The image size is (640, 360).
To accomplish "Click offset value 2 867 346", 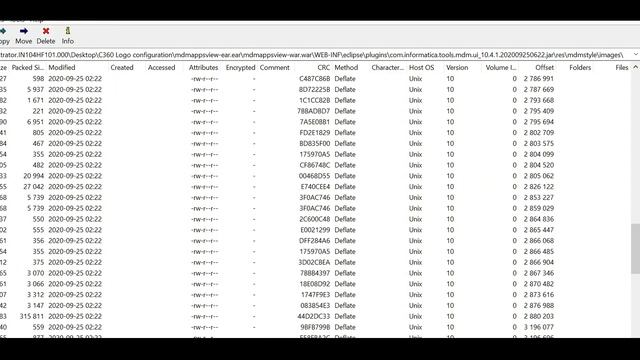I will click(x=539, y=273).
